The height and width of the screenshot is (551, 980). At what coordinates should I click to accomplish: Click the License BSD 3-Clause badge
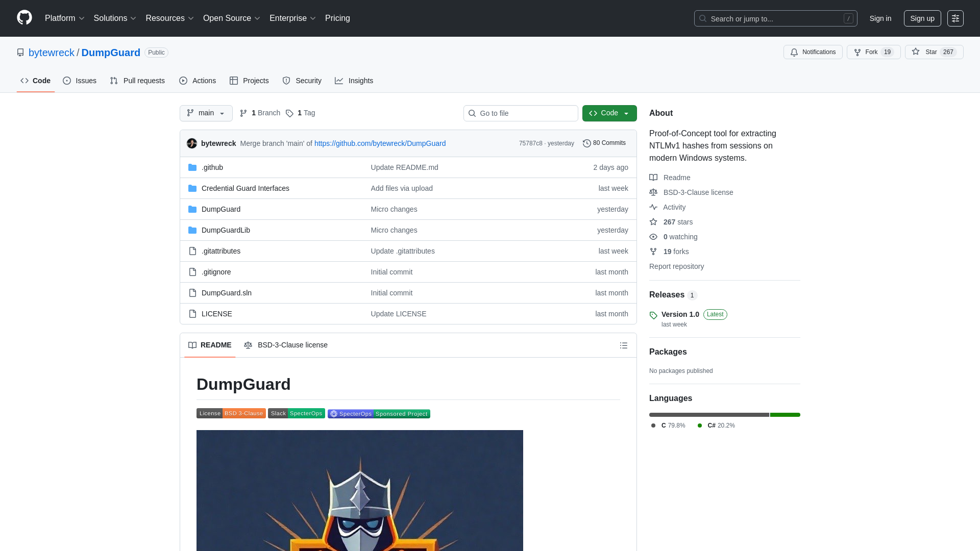coord(231,413)
